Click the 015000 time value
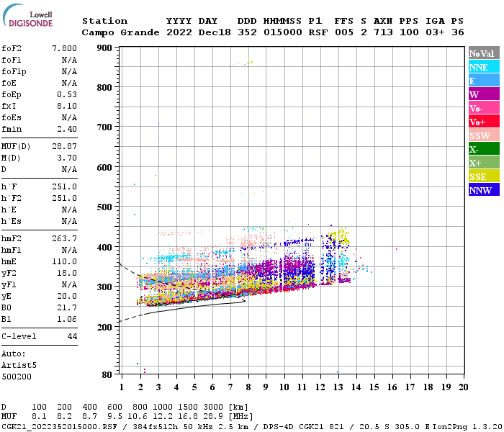The width and height of the screenshot is (504, 432). (x=282, y=32)
